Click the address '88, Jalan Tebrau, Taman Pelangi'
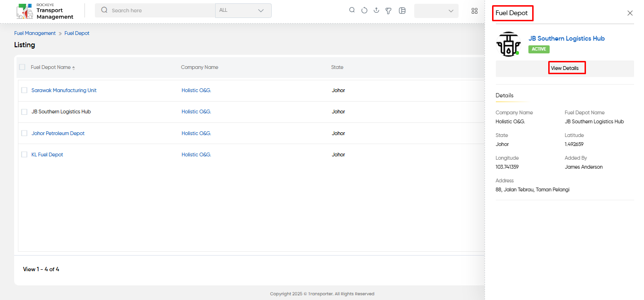Screen dimensions: 644x300 (x=533, y=190)
